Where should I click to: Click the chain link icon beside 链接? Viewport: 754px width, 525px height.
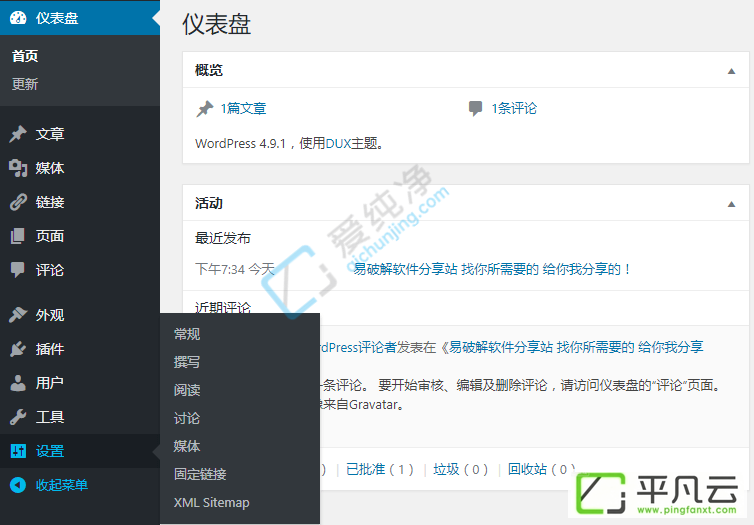pyautogui.click(x=18, y=202)
